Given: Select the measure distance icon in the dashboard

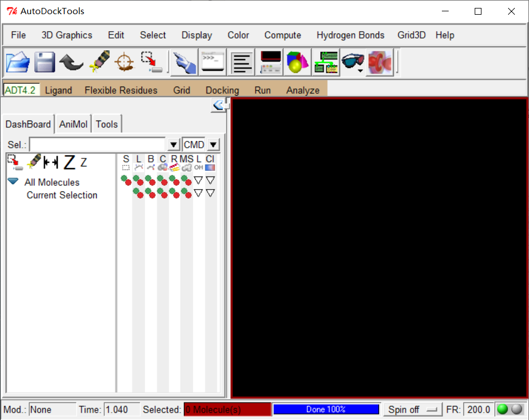Looking at the screenshot, I should 51,162.
